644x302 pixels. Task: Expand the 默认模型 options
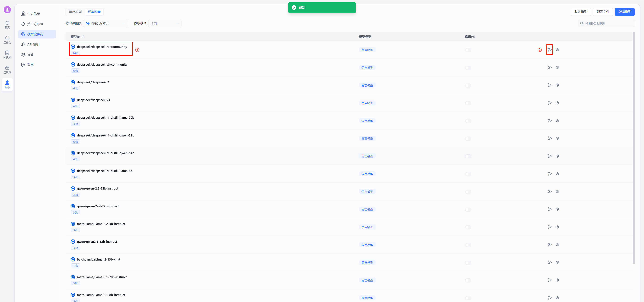(580, 12)
